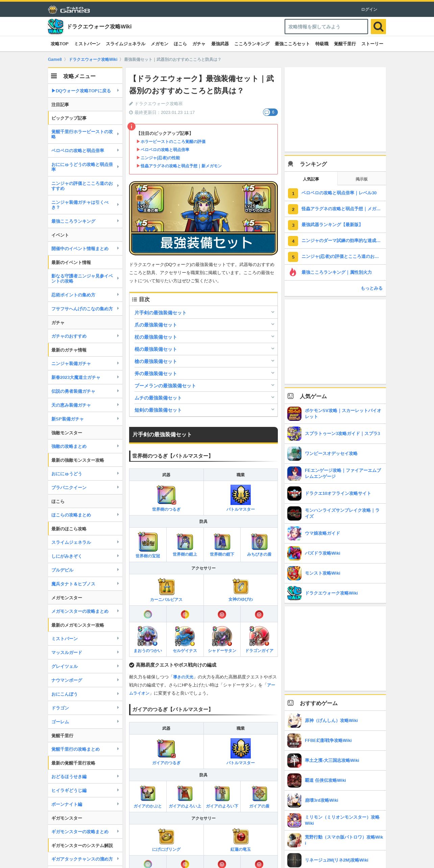Select the ガイアの盾 shield icon
Screen dimensions: 434x868
click(259, 794)
